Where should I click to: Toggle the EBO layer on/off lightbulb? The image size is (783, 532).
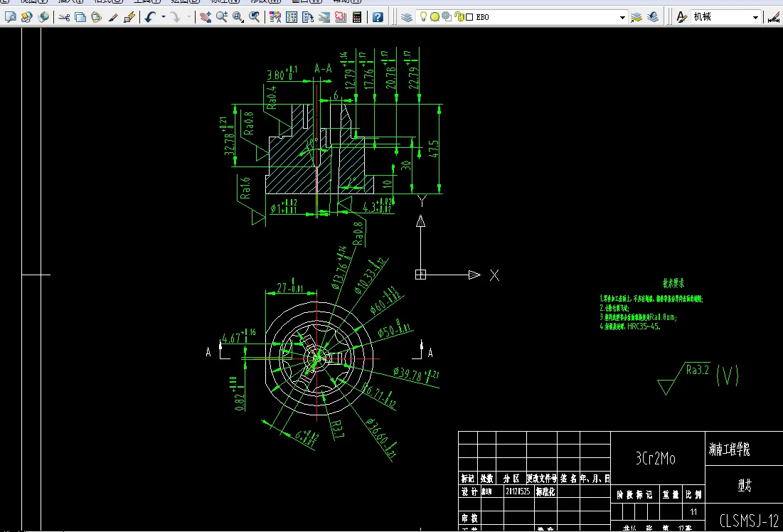coord(423,17)
